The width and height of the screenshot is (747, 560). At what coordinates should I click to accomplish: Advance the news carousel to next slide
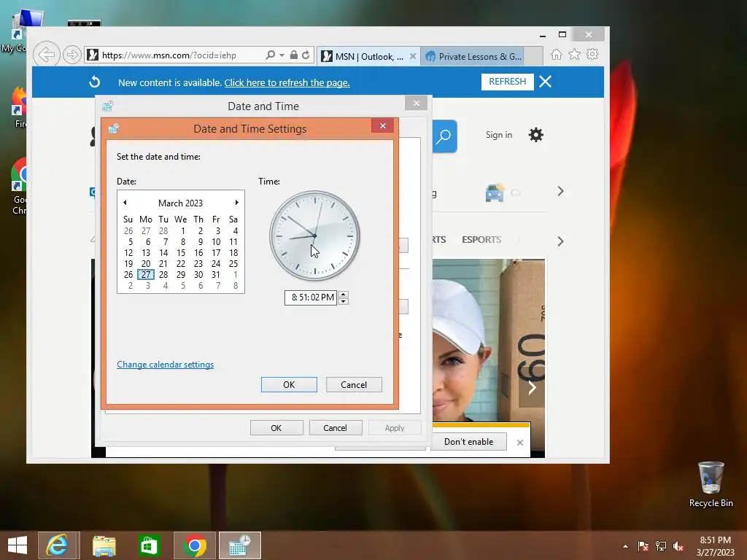click(x=532, y=387)
